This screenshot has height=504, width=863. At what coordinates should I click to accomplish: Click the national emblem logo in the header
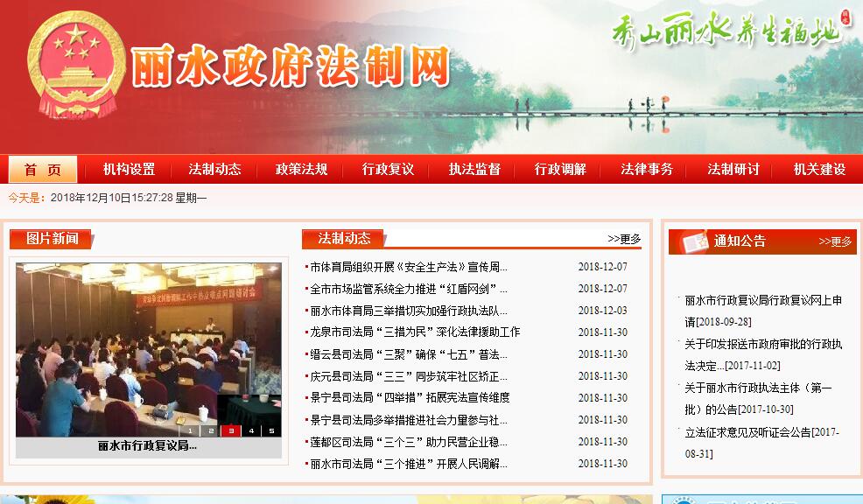click(75, 66)
